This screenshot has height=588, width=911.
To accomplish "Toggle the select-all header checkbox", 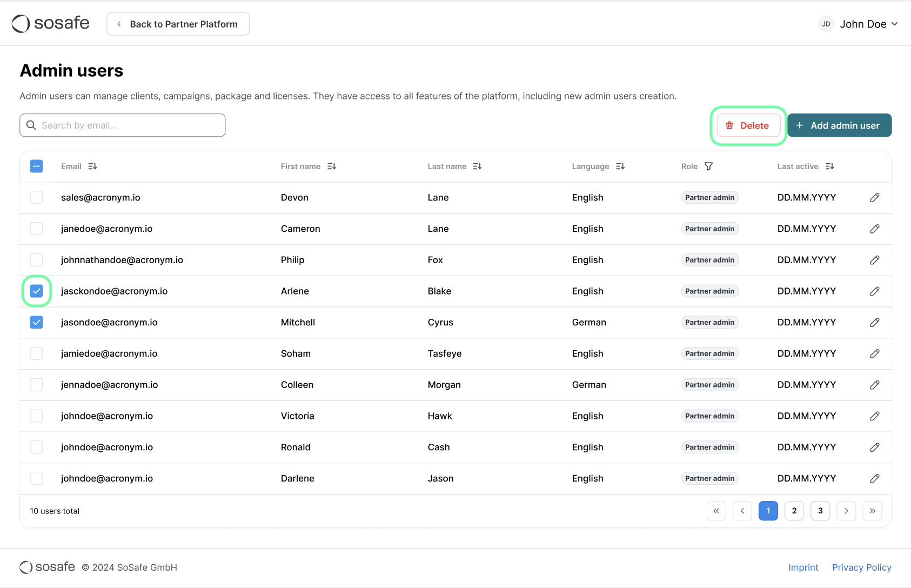I will [36, 166].
